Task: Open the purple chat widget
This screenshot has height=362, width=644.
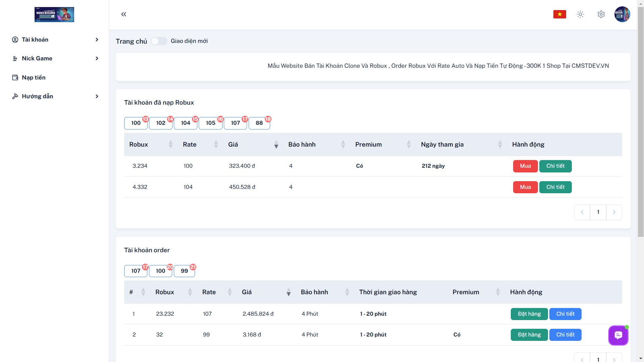Action: pos(618,335)
